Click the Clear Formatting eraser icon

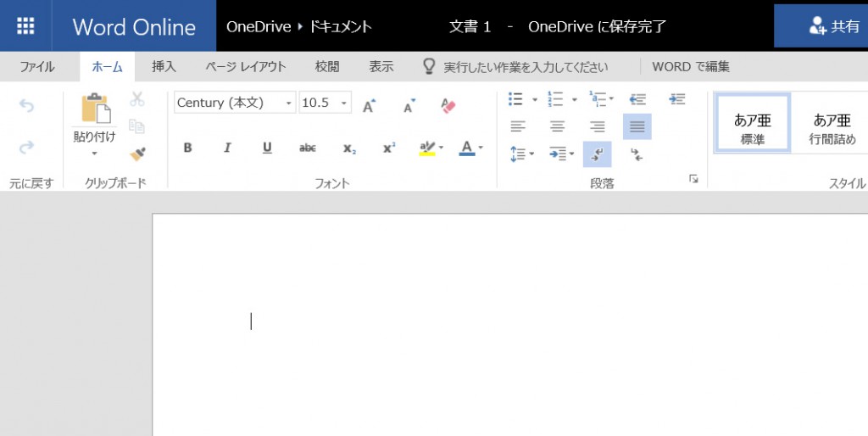[449, 105]
